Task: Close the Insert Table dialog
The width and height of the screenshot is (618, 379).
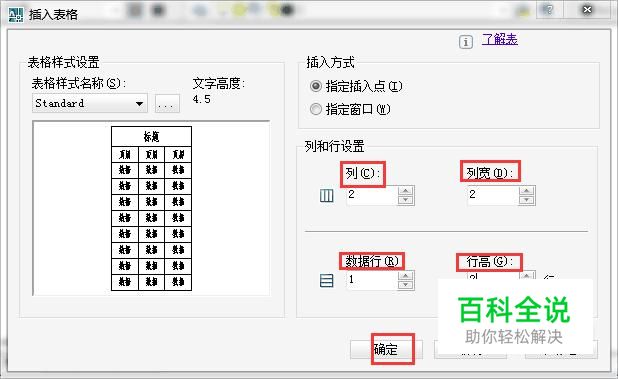Action: 587,9
